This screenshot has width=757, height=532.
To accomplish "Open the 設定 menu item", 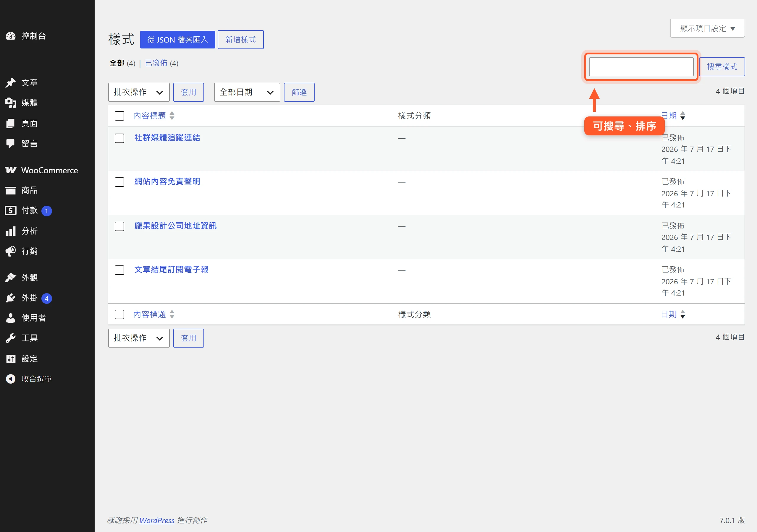I will point(47,359).
